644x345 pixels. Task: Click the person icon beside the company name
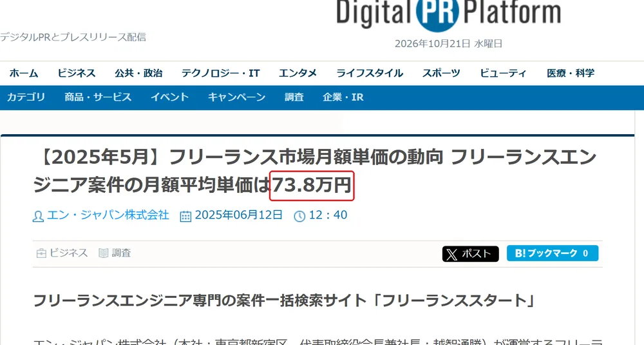click(x=38, y=216)
